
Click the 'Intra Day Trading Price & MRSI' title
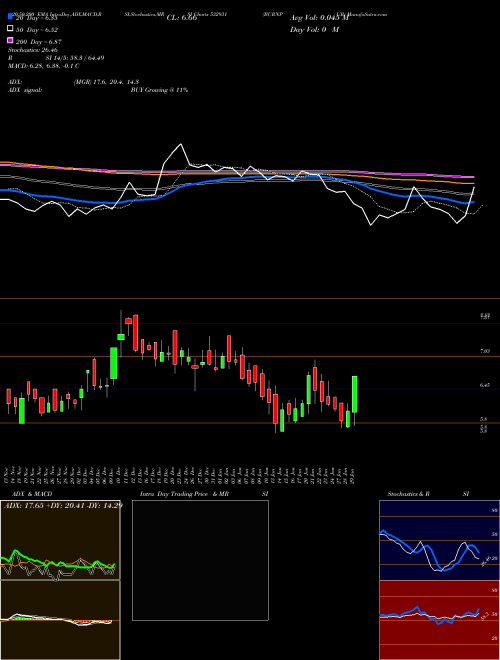(x=204, y=494)
